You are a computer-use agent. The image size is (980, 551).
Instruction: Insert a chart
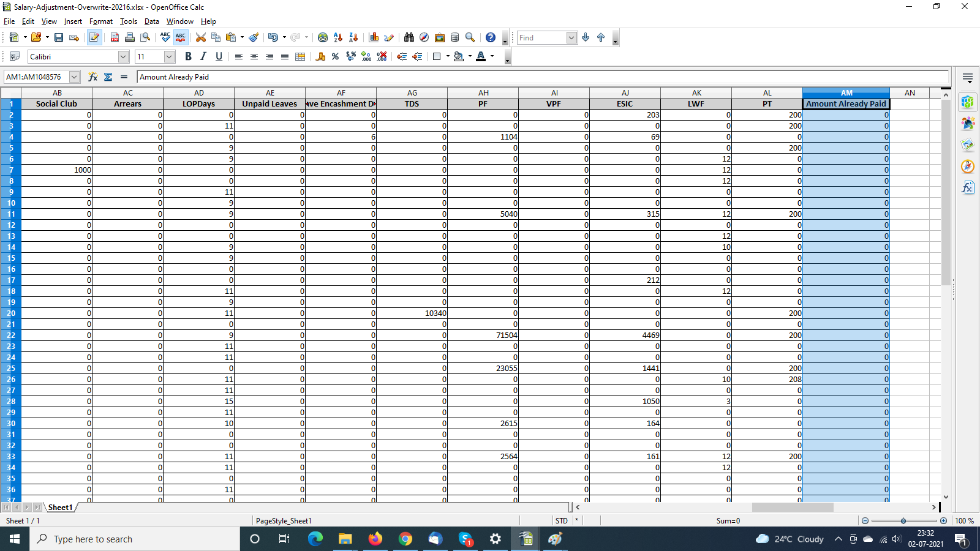click(374, 37)
